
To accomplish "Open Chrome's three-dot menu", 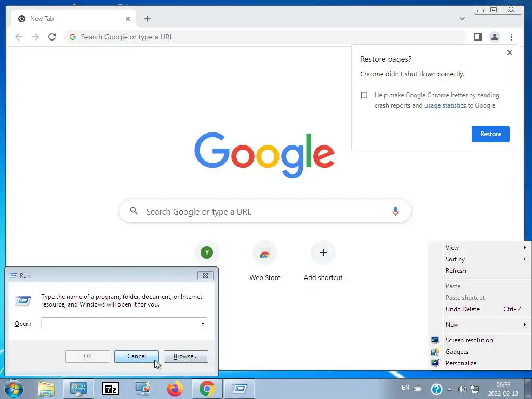I will click(511, 37).
